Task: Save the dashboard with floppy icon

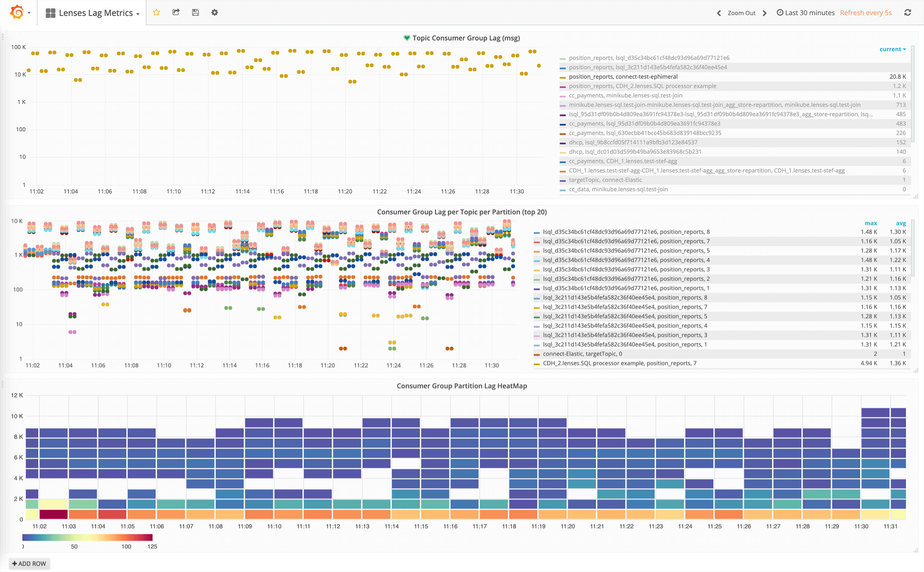Action: click(195, 12)
